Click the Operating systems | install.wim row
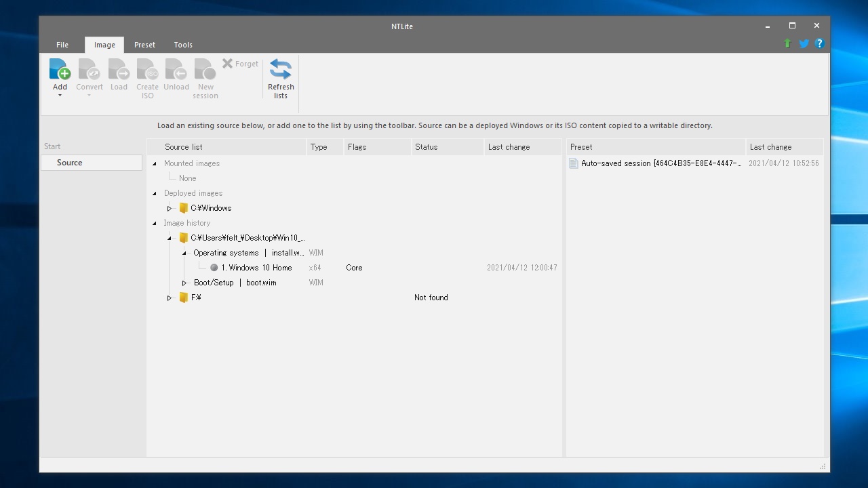The image size is (868, 488). (248, 253)
